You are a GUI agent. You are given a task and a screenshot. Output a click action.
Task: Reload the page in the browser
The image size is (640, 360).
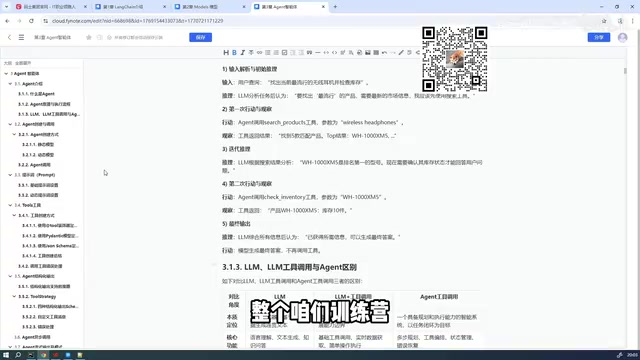31,21
